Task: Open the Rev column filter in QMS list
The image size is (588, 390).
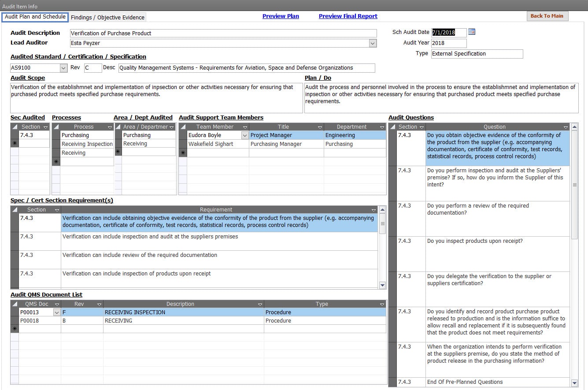Action: 99,305
